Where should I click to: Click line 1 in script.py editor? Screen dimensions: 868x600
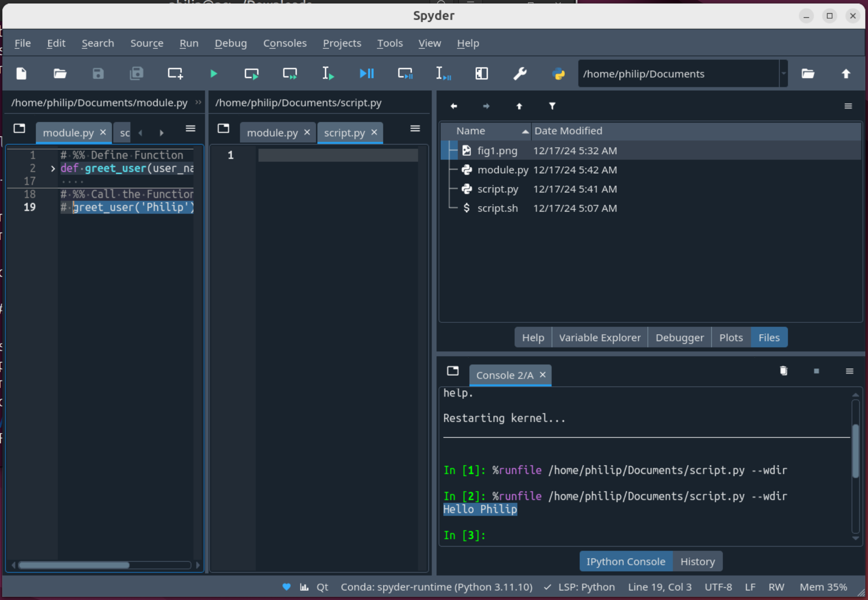[x=338, y=155]
